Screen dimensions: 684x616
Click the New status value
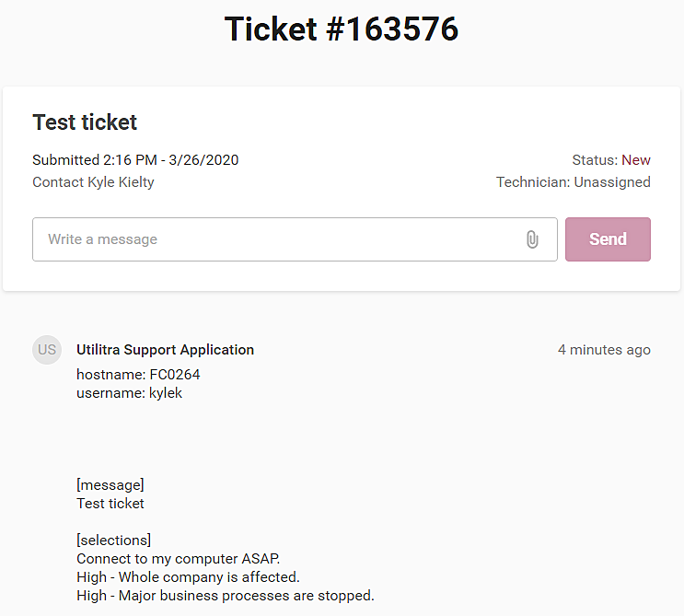click(x=636, y=160)
